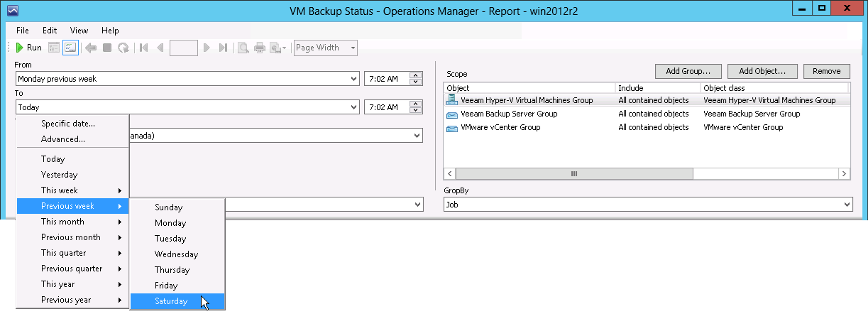
Task: Click the Include column header
Action: pyautogui.click(x=658, y=88)
